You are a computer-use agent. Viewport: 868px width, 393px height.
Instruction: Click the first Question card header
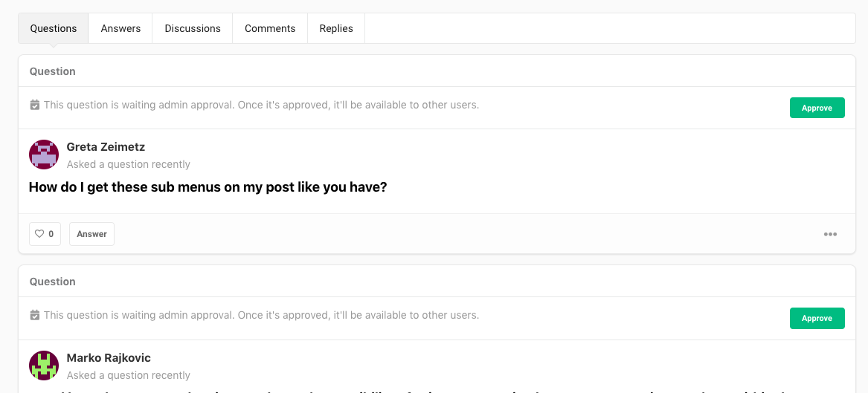437,71
